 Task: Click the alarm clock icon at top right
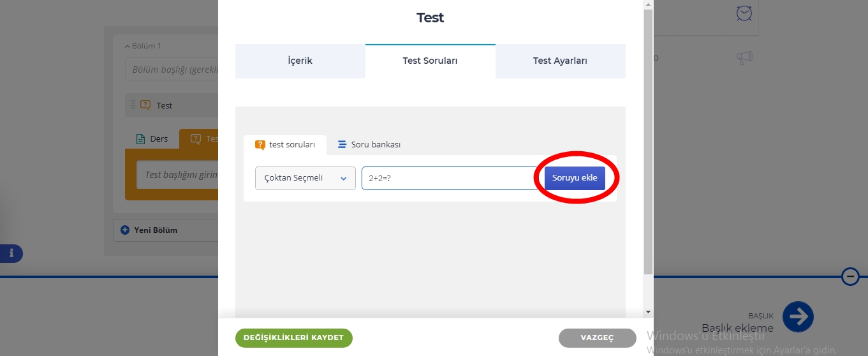pos(744,13)
